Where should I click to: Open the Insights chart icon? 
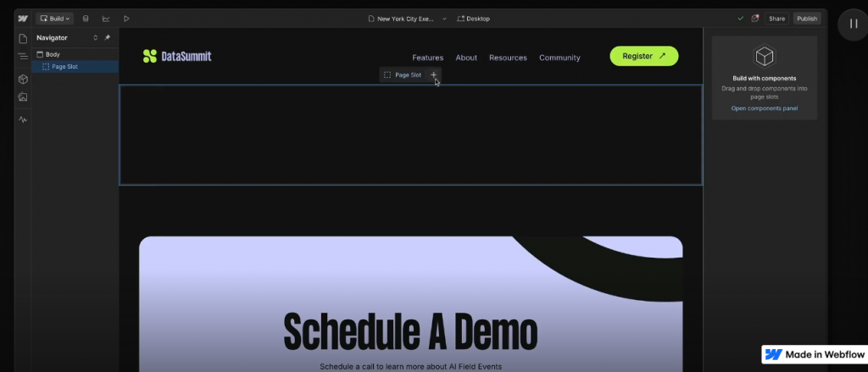[106, 19]
